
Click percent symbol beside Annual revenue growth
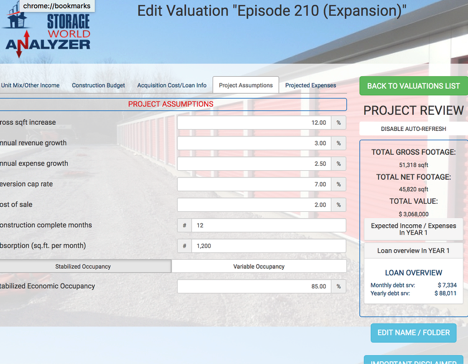[x=339, y=143]
